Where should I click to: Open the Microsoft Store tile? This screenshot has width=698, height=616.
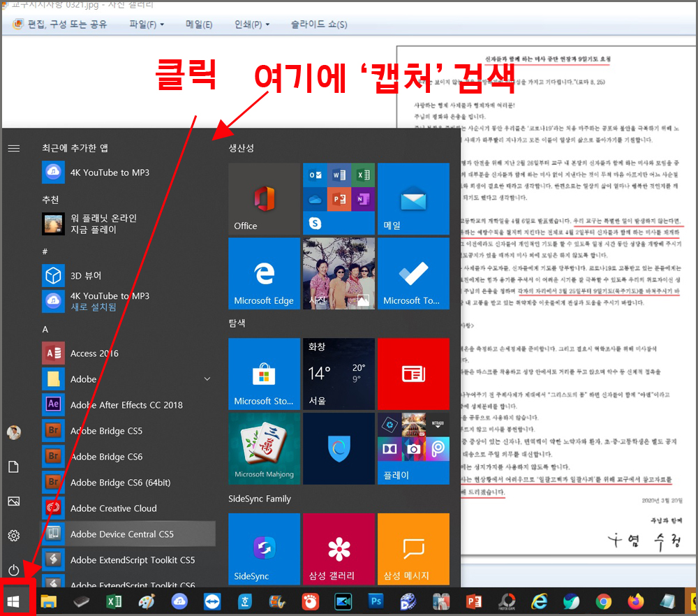pos(265,374)
